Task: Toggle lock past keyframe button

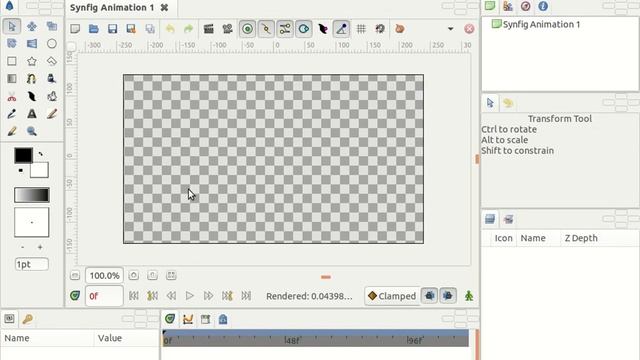Action: 429,296
